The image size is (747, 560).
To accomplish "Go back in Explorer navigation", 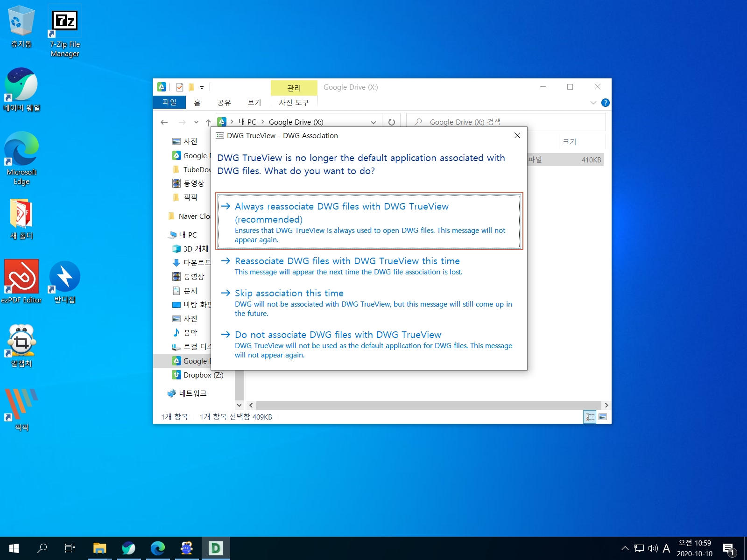I will (x=164, y=122).
